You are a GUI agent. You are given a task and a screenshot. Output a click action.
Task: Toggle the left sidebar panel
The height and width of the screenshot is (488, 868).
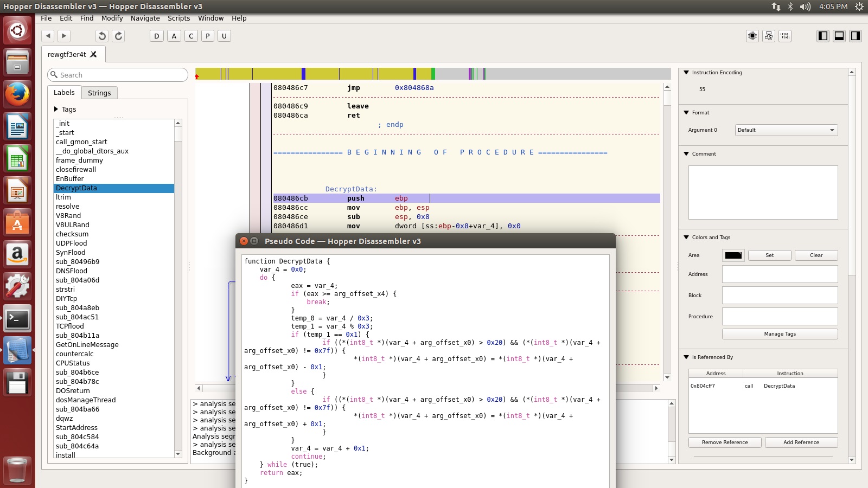(823, 36)
